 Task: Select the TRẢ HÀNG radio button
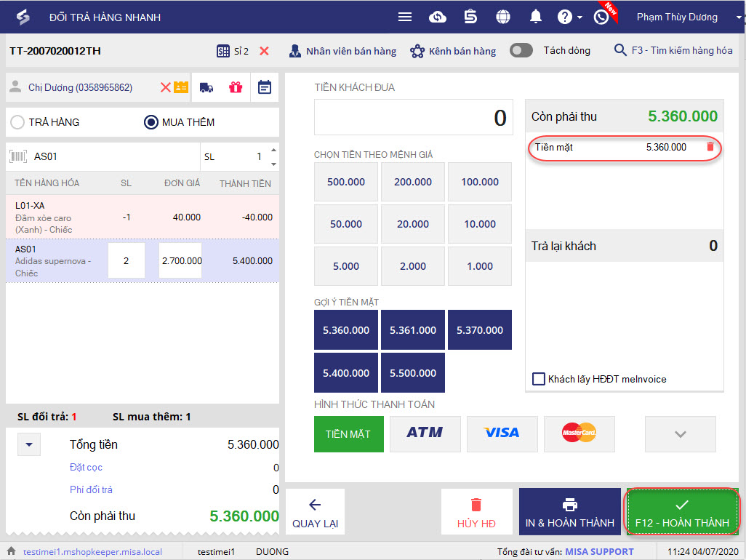click(17, 122)
